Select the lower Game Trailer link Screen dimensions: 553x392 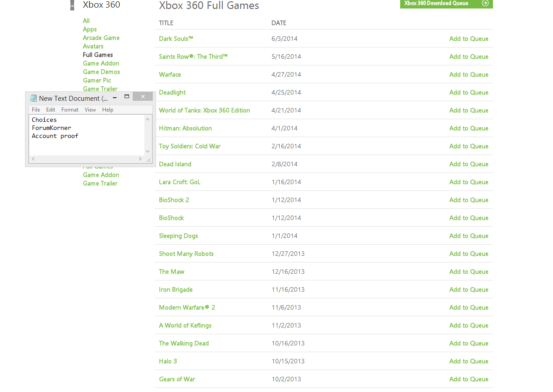100,183
